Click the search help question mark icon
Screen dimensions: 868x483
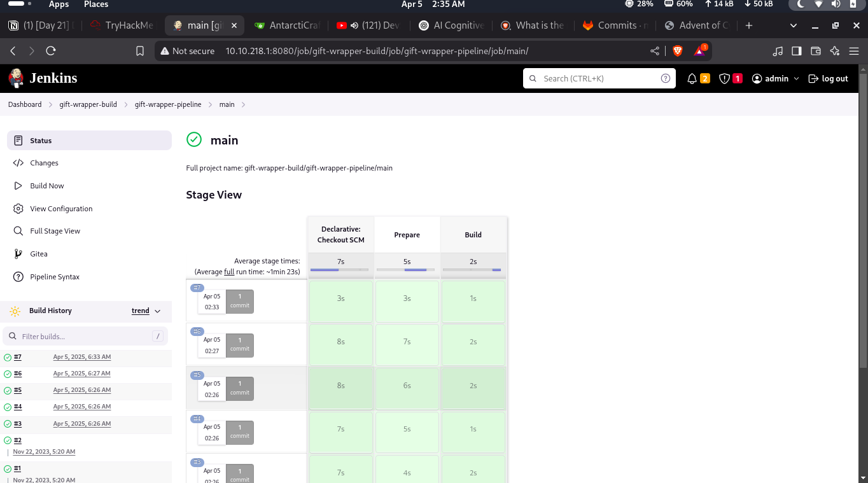[x=666, y=78]
